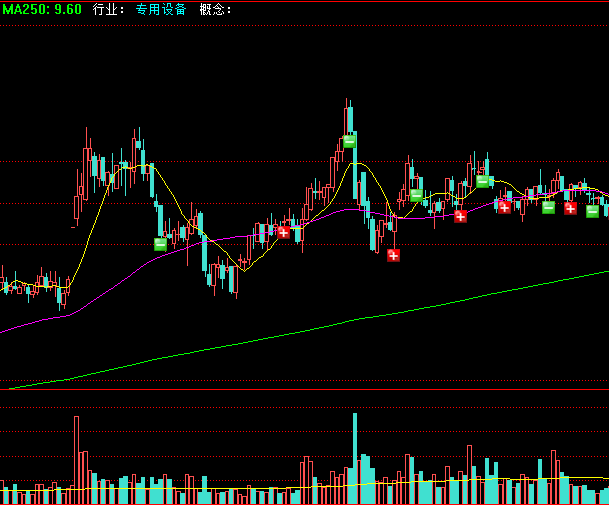Select the lowest-positioned red plus buy marker

pos(393,255)
